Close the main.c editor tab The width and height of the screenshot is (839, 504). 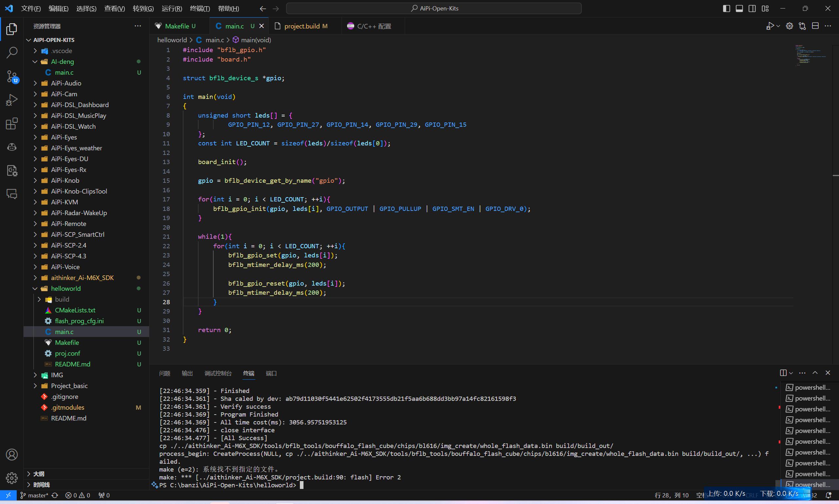pos(261,26)
